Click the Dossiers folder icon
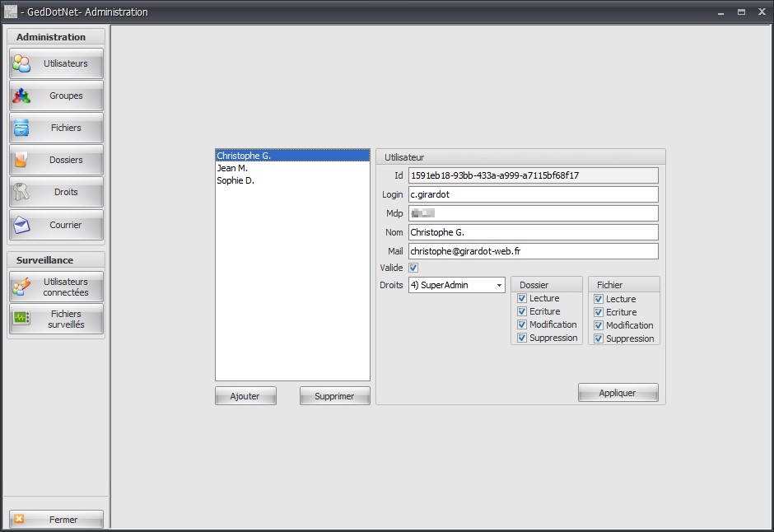 click(21, 160)
